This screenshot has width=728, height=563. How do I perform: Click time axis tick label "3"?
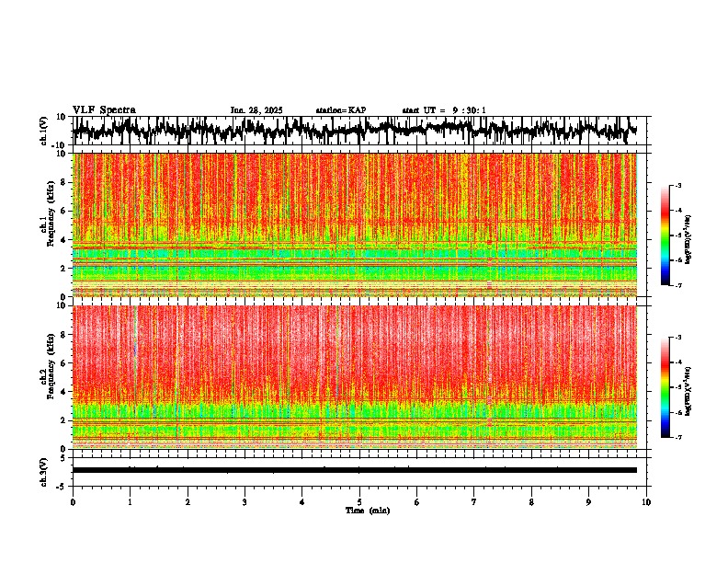click(x=245, y=502)
